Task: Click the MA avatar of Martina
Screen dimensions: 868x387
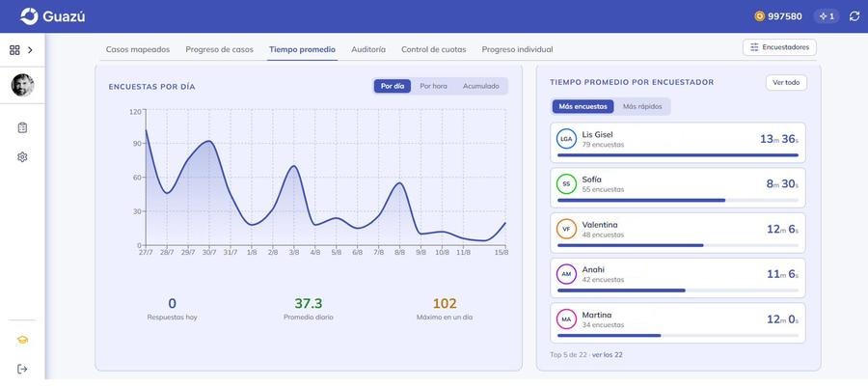Action: coord(566,319)
